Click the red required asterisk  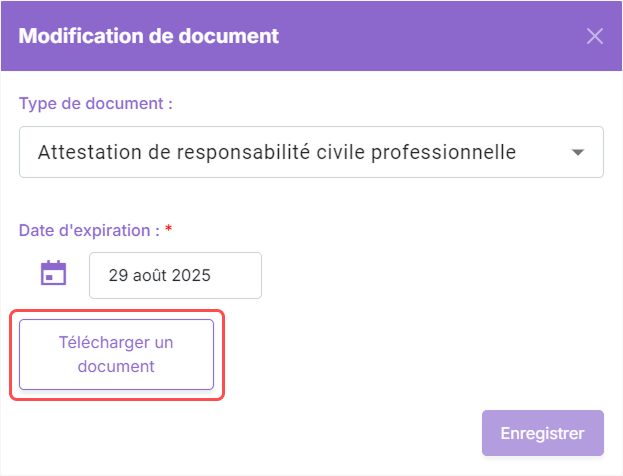tap(168, 228)
